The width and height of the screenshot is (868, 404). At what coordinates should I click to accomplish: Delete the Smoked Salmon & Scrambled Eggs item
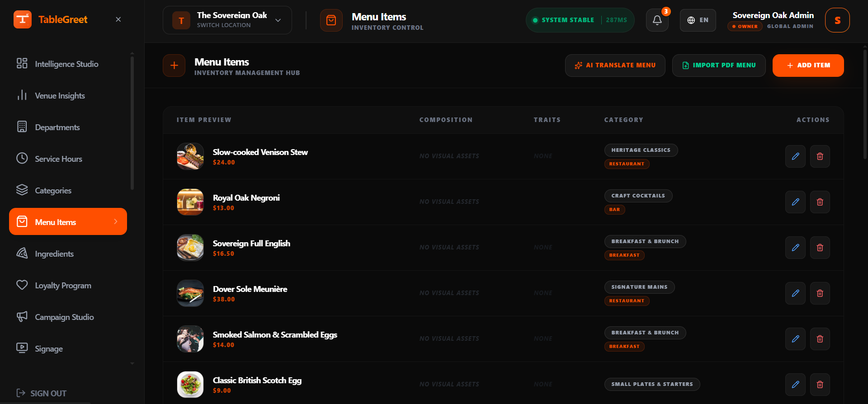tap(820, 339)
